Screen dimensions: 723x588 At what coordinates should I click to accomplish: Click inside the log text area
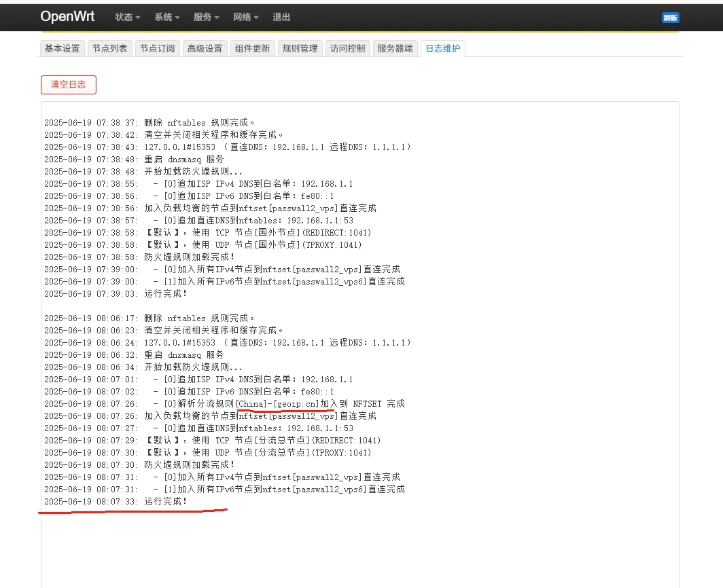coord(359,345)
